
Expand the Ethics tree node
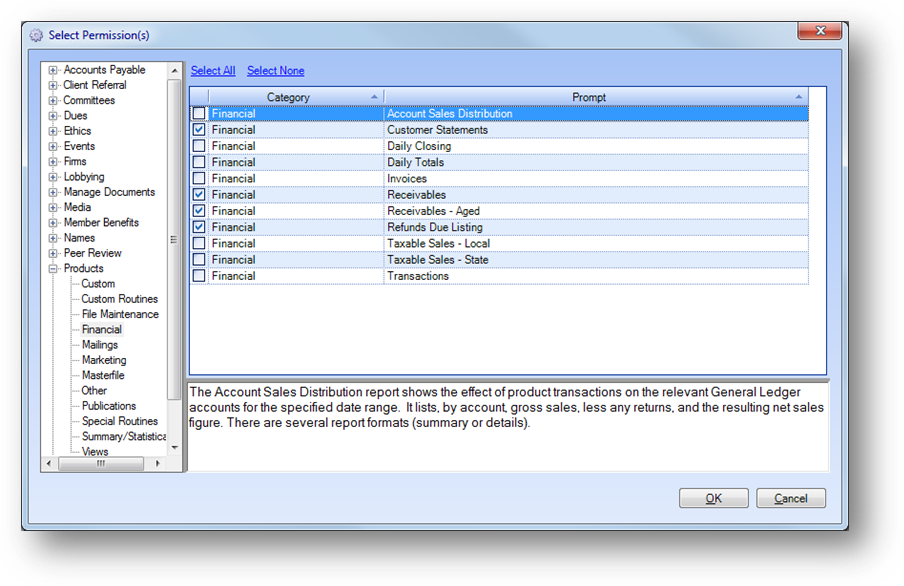coord(53,131)
